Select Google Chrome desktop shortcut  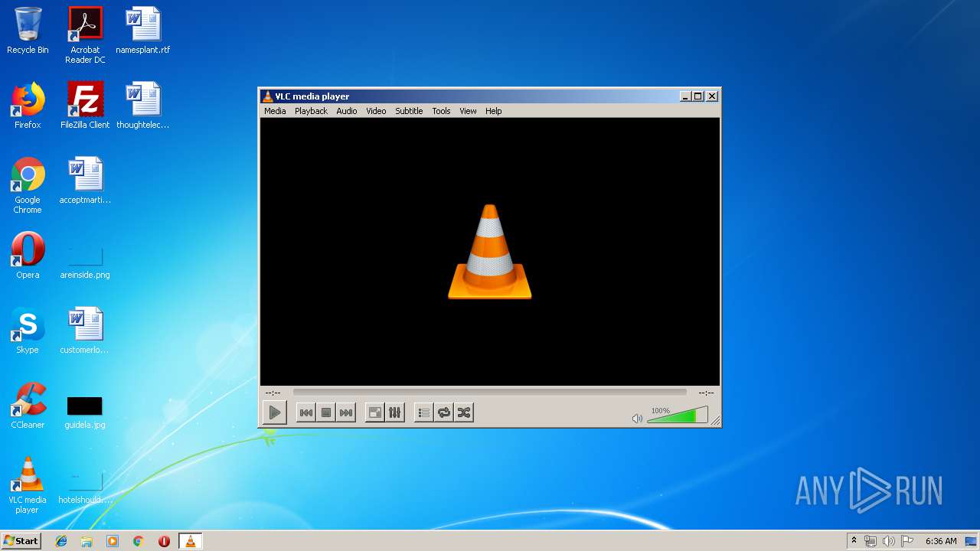pos(28,185)
